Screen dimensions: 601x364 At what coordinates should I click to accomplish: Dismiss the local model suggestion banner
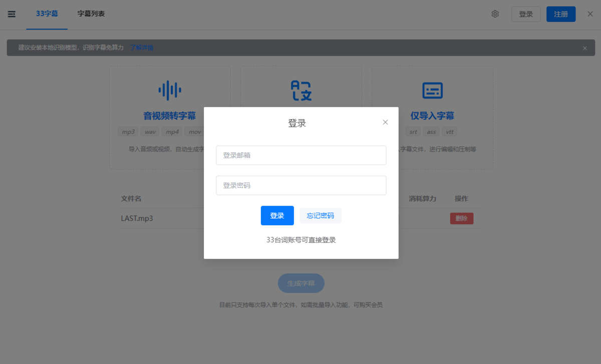click(x=584, y=48)
